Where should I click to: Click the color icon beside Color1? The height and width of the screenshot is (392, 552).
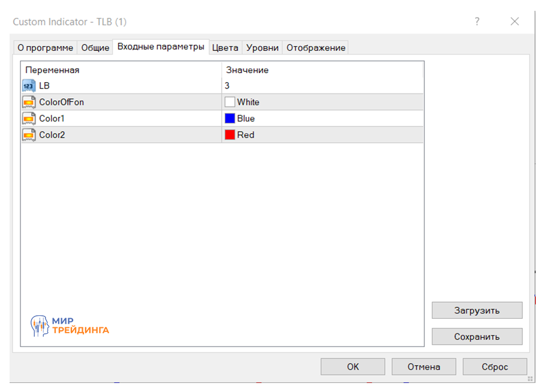[29, 119]
